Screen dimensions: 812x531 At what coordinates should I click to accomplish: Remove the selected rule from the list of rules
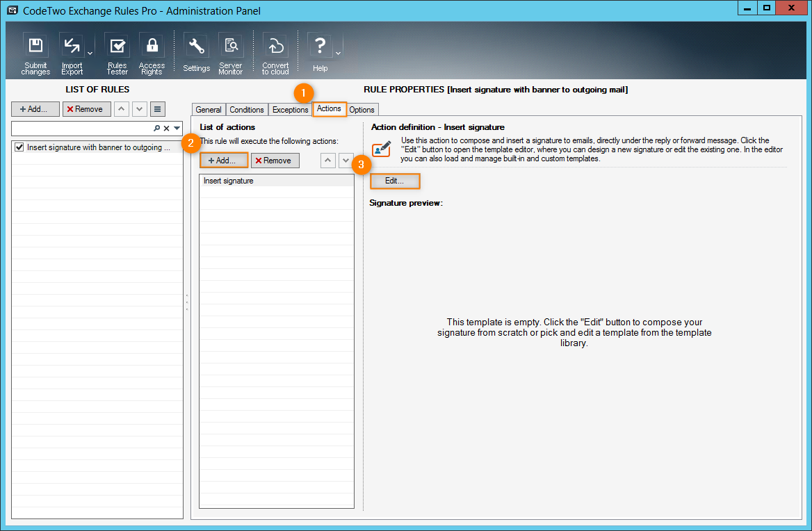point(86,109)
